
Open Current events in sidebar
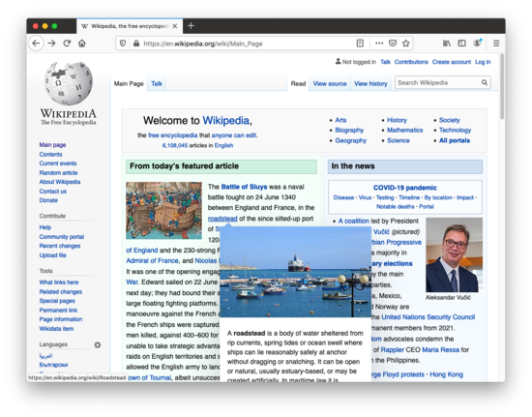(x=58, y=164)
